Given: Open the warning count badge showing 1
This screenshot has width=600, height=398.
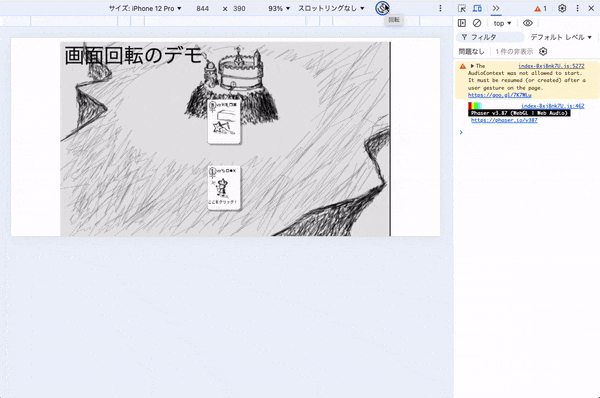Looking at the screenshot, I should (541, 8).
